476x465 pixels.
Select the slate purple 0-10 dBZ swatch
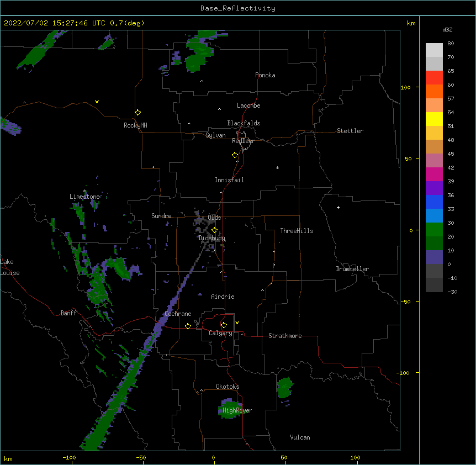pos(434,257)
